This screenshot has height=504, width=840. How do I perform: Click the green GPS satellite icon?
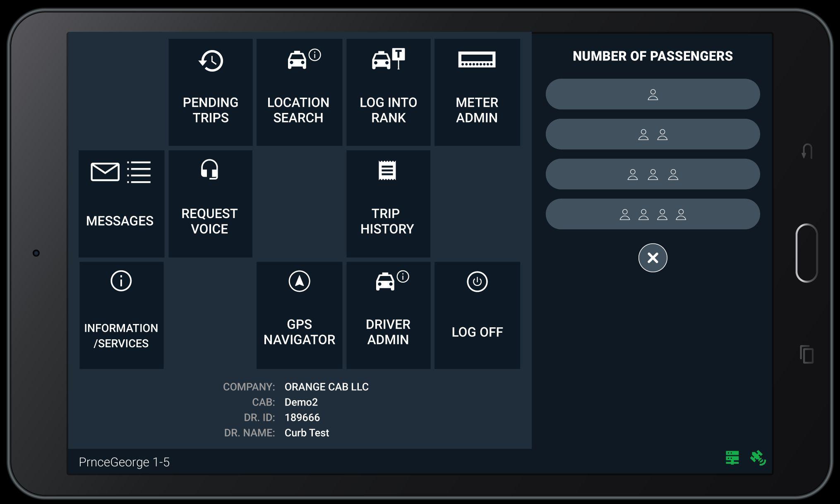tap(758, 458)
